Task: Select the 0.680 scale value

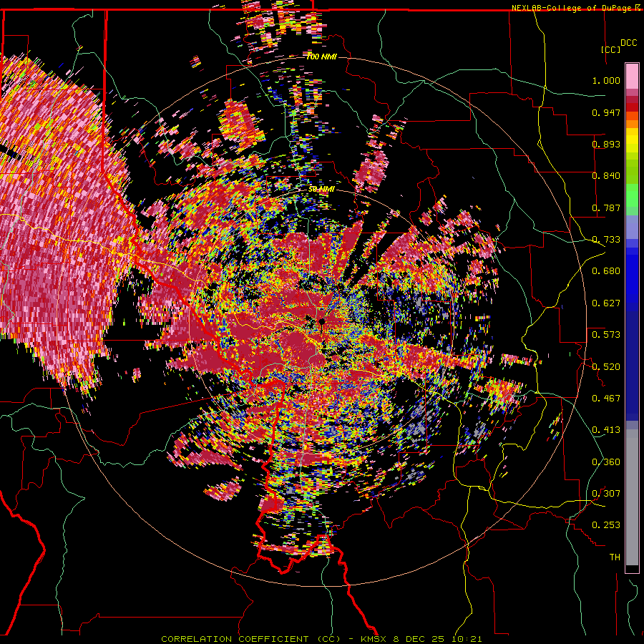Action: (606, 271)
